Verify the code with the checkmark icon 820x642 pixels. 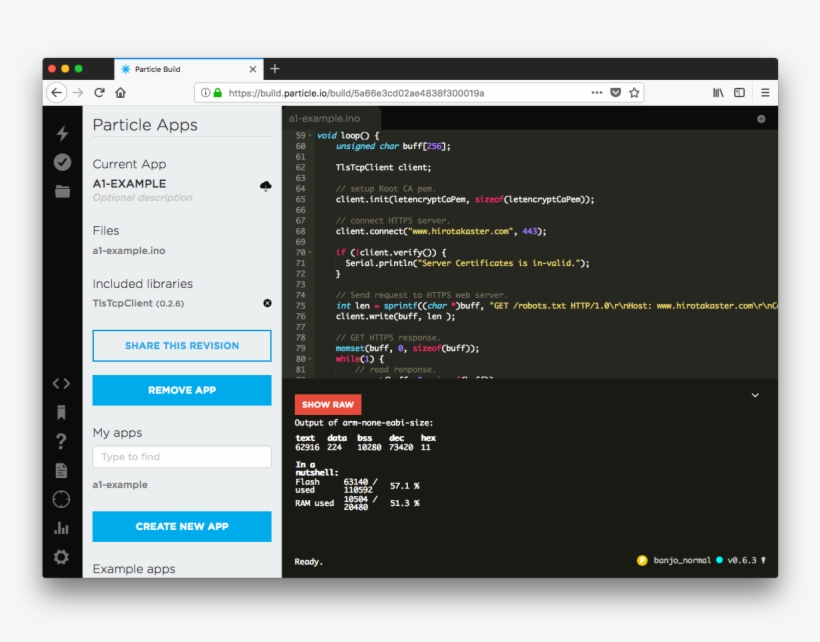[x=61, y=161]
